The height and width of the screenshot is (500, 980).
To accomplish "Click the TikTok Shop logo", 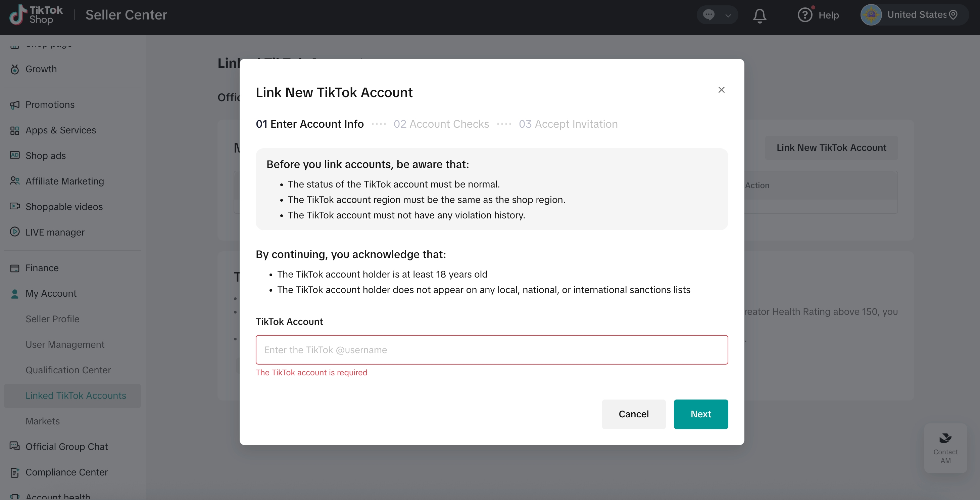I will click(x=36, y=15).
